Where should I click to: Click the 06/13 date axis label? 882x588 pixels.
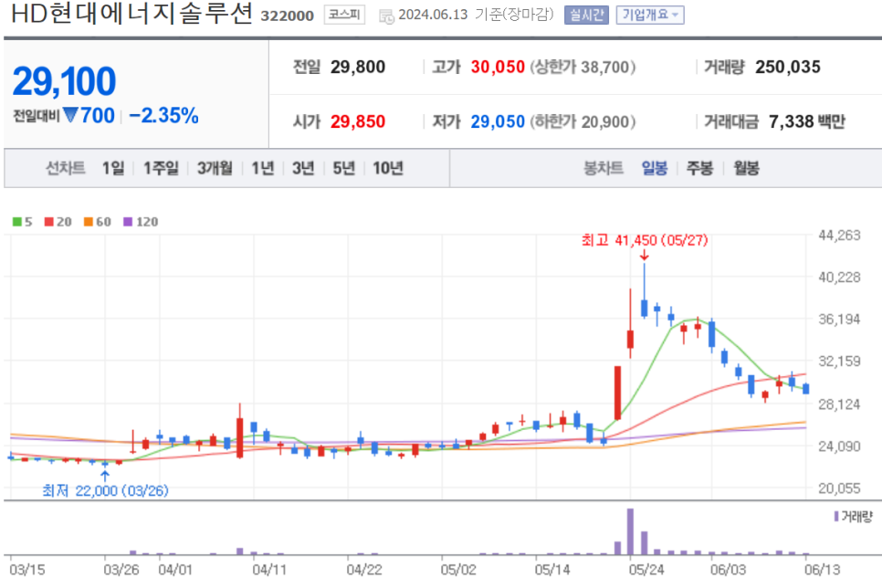point(822,570)
